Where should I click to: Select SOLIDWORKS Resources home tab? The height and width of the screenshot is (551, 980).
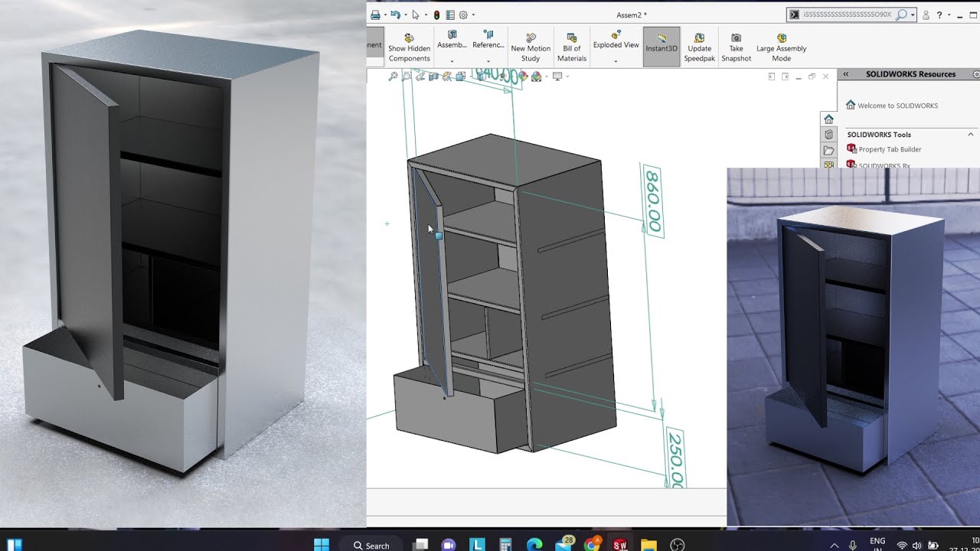pos(828,119)
